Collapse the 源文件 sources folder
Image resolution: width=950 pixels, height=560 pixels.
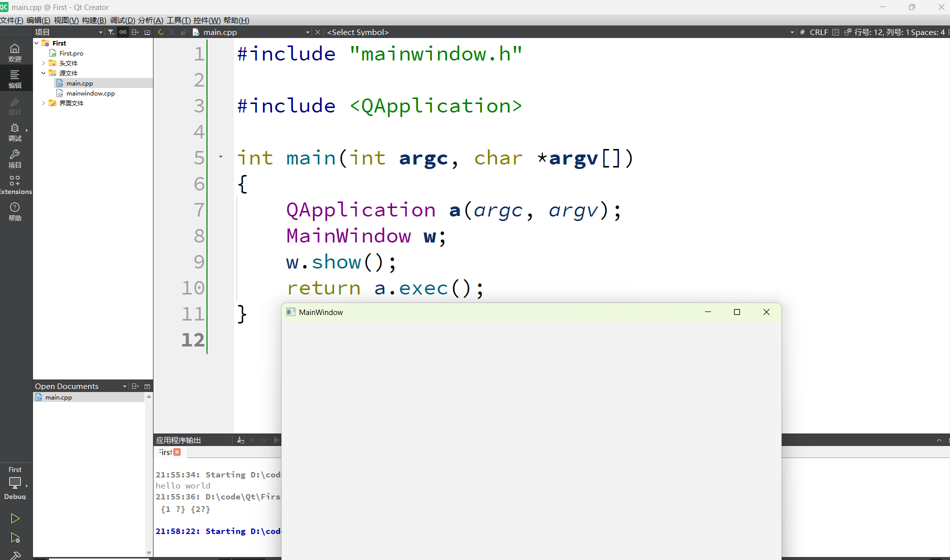point(43,73)
